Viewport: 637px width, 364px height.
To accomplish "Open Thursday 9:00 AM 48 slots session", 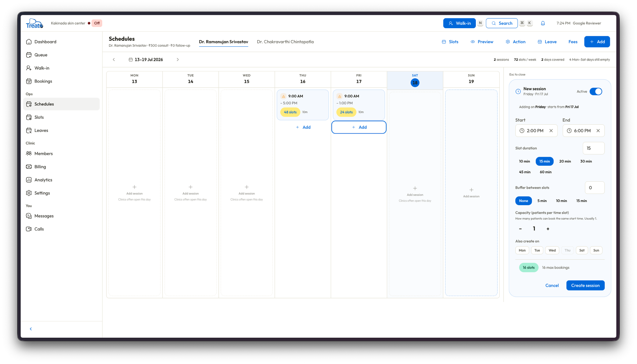I will (303, 105).
